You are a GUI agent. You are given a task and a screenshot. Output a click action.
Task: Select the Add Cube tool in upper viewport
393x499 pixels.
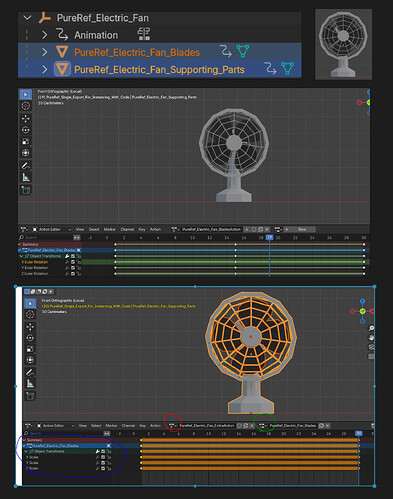coord(25,190)
